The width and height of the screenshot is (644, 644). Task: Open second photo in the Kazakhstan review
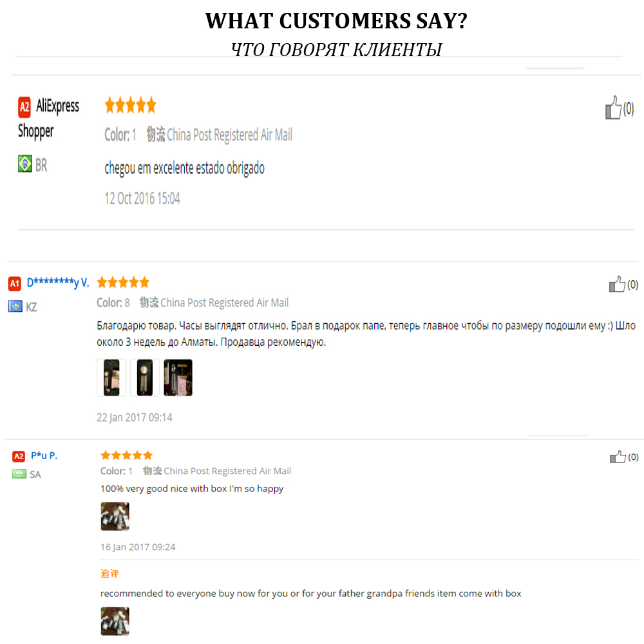(x=145, y=377)
